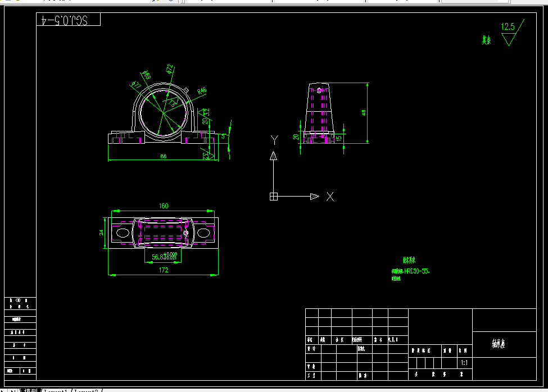Open the Layout2 tab
This screenshot has width=548, height=392.
click(86, 390)
